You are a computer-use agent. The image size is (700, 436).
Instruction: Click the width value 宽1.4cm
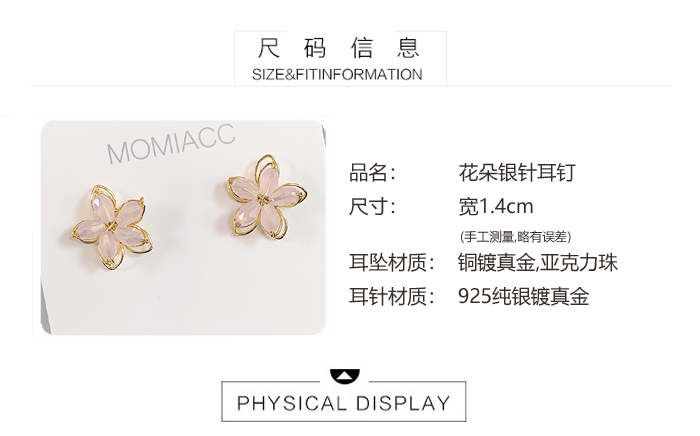tap(496, 207)
